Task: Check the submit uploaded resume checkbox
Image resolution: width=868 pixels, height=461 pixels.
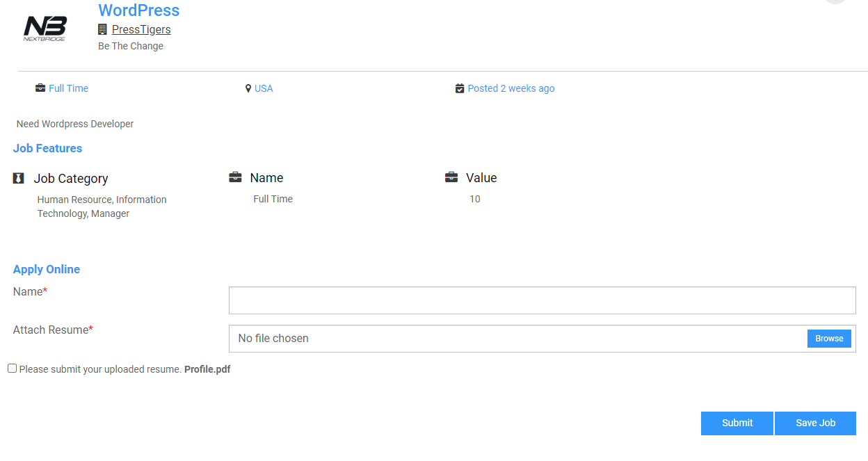Action: 13,369
